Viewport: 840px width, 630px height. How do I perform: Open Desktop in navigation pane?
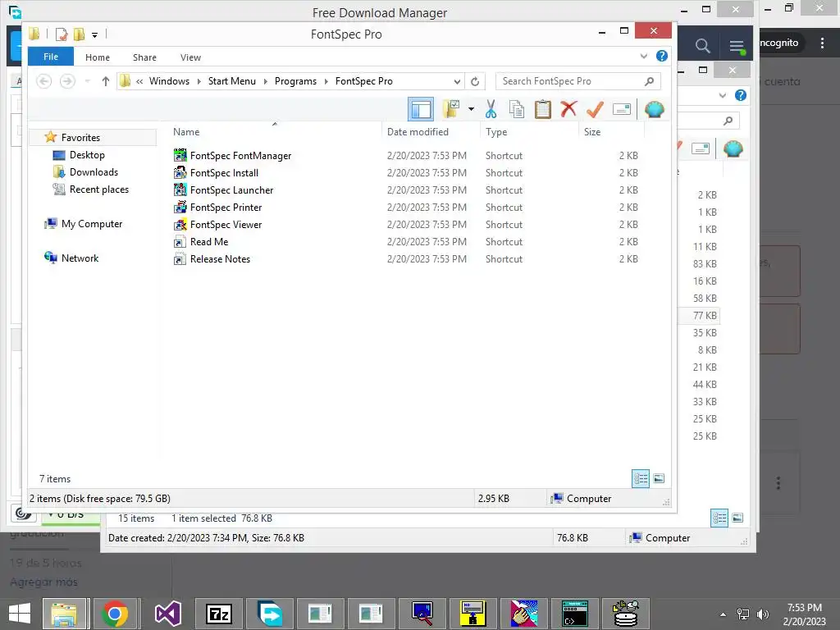[x=87, y=155]
